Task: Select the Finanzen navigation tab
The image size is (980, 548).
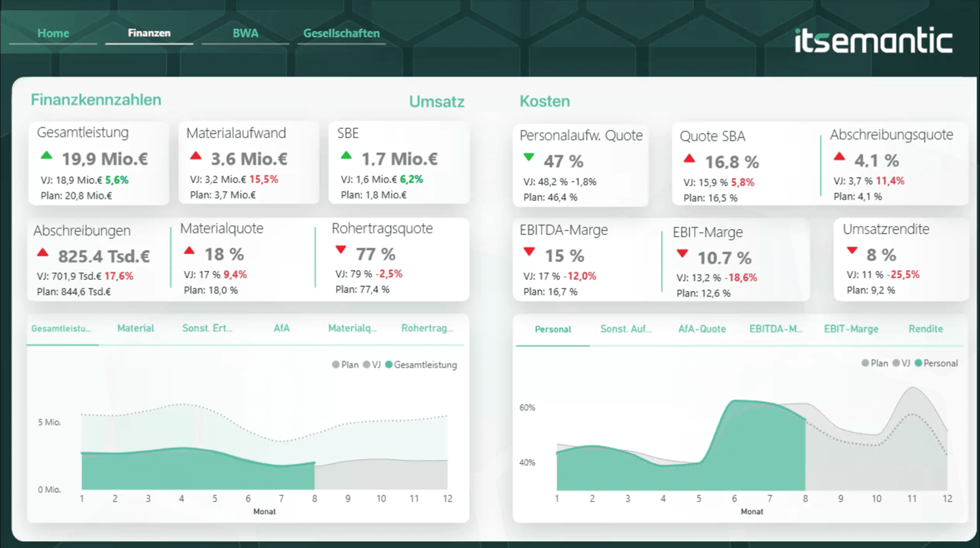Action: coord(149,33)
